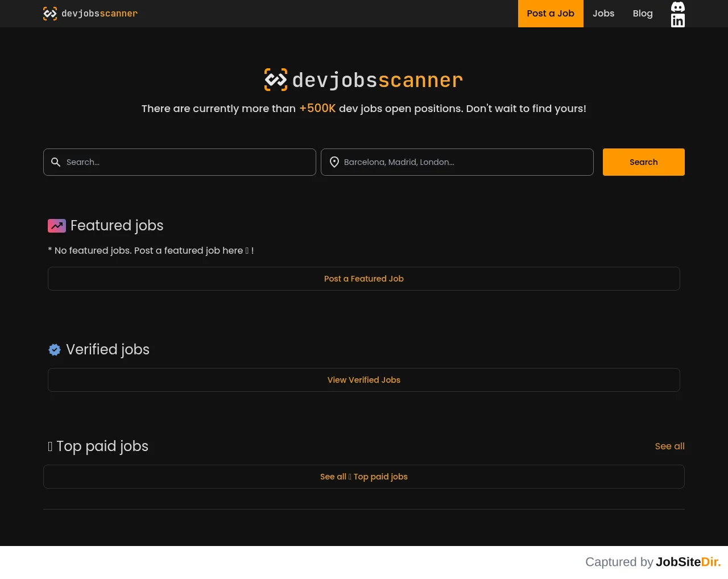Screen dimensions: 728x579
Task: Click See all Top paid jobs button
Action: coord(364,477)
